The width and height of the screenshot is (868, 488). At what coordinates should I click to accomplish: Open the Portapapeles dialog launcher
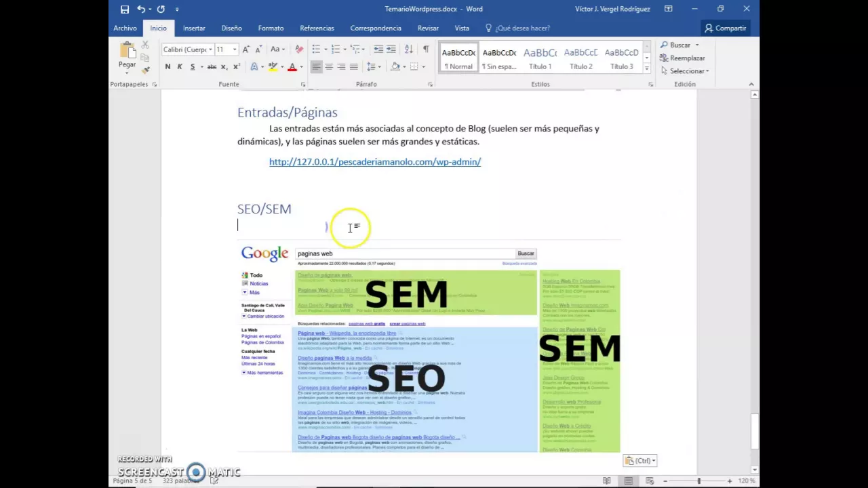155,85
